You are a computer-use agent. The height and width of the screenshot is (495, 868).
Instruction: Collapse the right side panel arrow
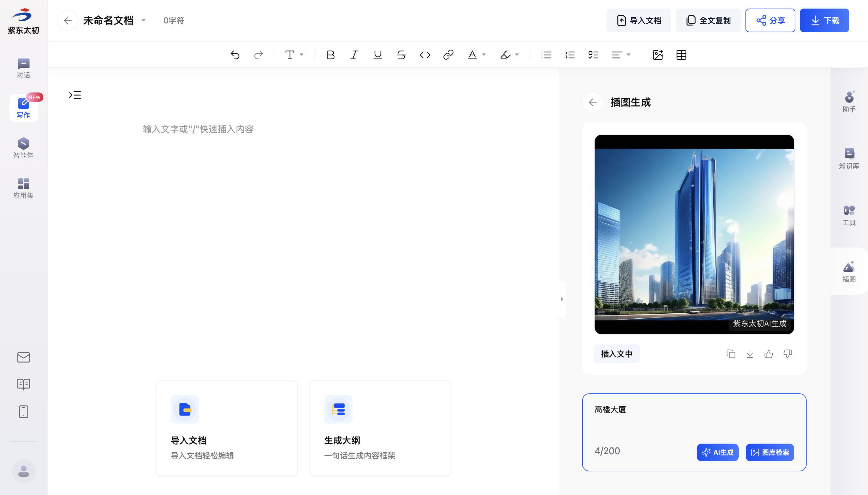pyautogui.click(x=562, y=299)
